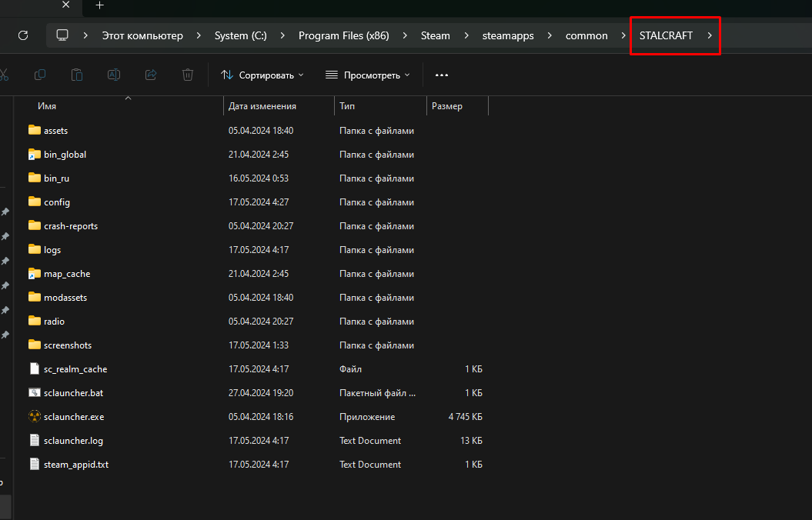Click the STALCRAFT breadcrumb segment

[666, 35]
